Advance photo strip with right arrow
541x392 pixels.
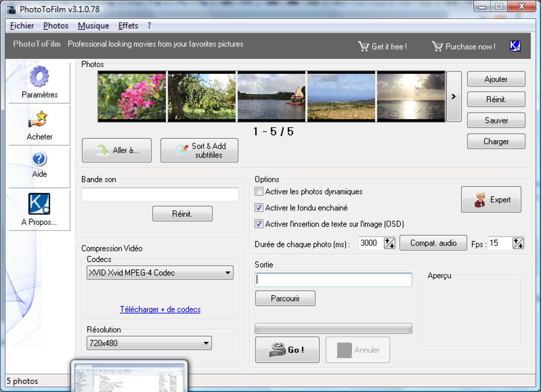(x=454, y=96)
